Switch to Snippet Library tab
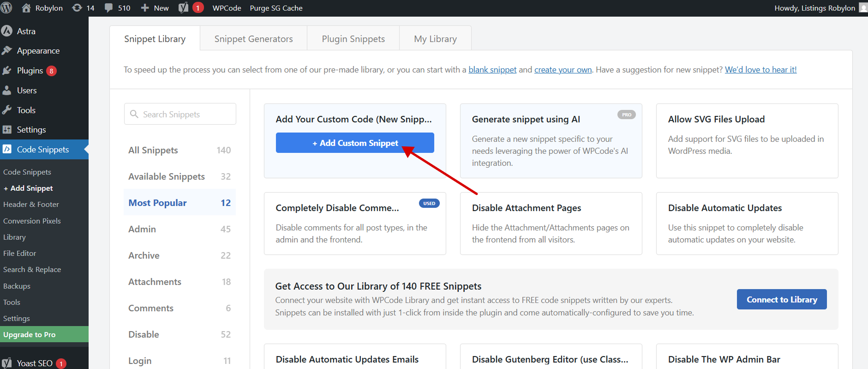The width and height of the screenshot is (868, 369). point(155,39)
